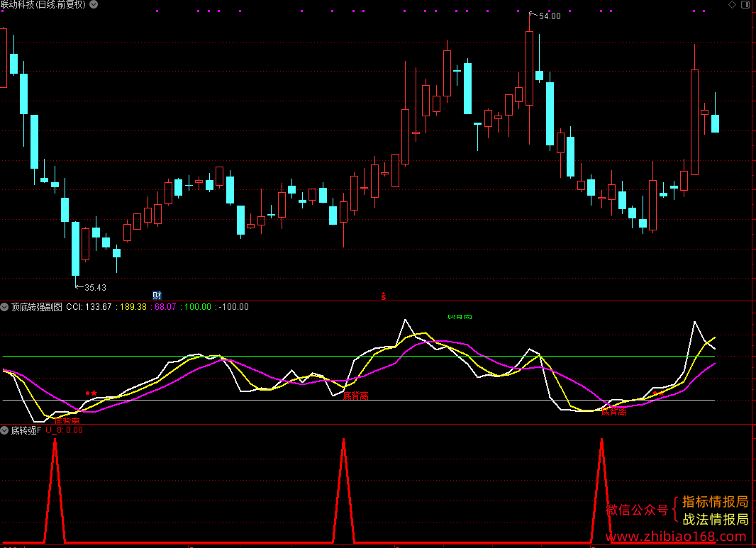The image size is (756, 548).
Task: Expand the 顶底转强副图 indicator menu arrow
Action: click(4, 307)
